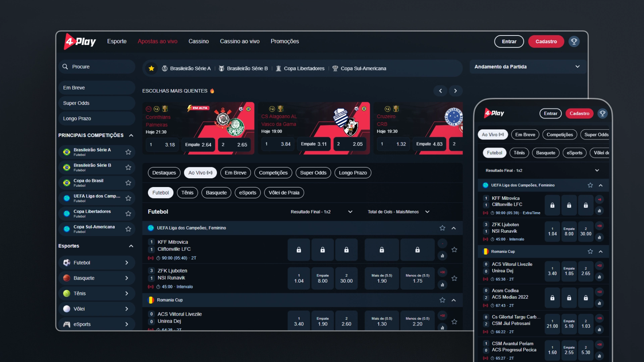Screen dimensions: 644x362
Task: Collapse Principais Competições section
Action: (131, 135)
